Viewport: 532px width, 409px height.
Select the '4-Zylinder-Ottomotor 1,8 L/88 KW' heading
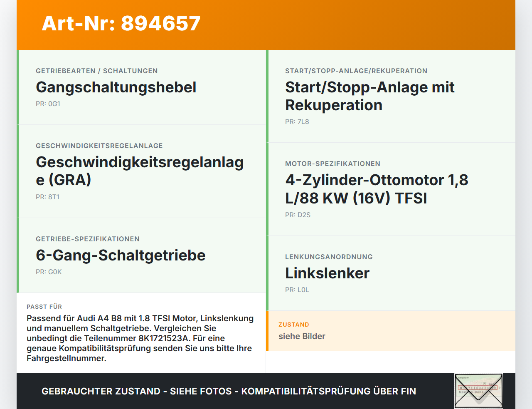[x=377, y=189]
